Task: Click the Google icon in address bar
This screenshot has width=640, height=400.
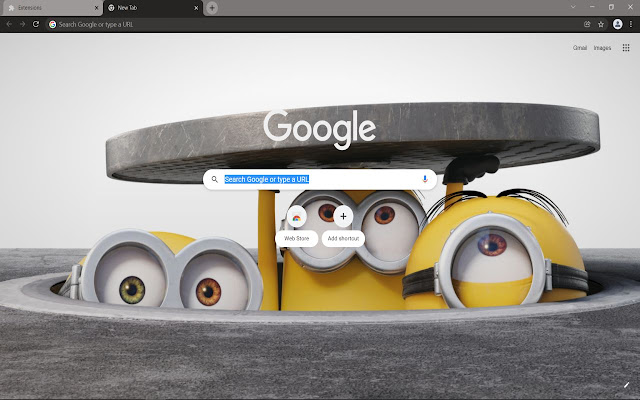Action: (x=52, y=24)
